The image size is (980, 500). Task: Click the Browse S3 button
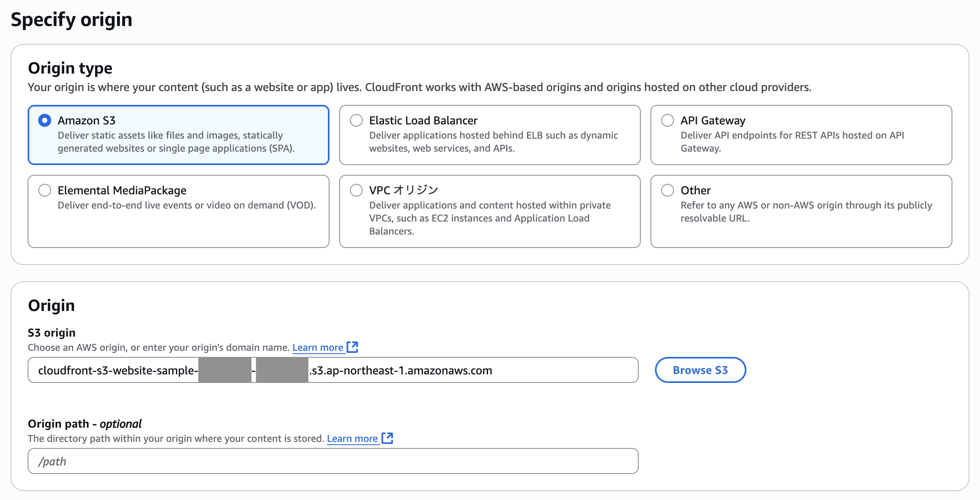pos(700,370)
